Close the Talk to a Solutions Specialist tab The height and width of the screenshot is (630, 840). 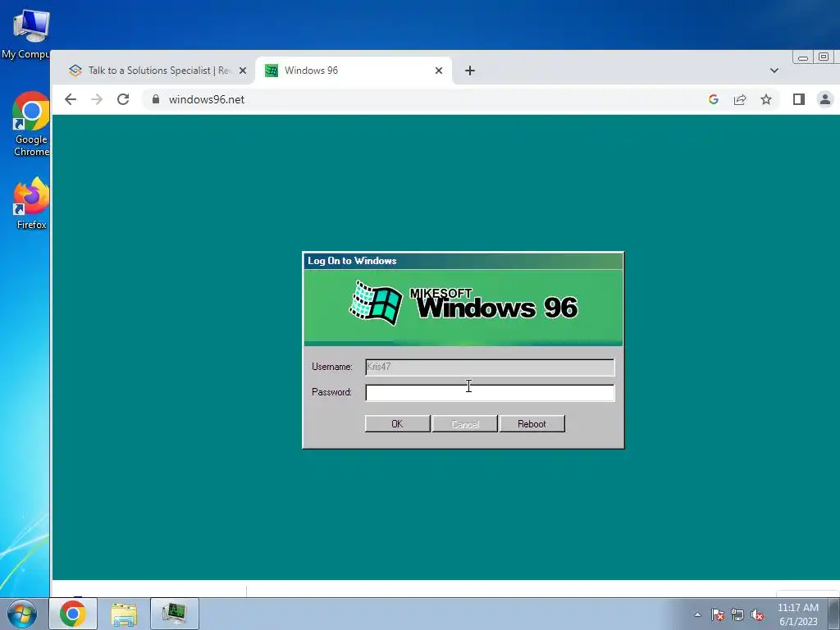(243, 71)
